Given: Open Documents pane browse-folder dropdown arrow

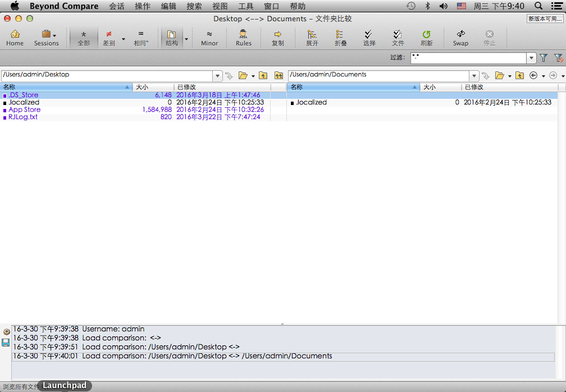Looking at the screenshot, I should [509, 76].
